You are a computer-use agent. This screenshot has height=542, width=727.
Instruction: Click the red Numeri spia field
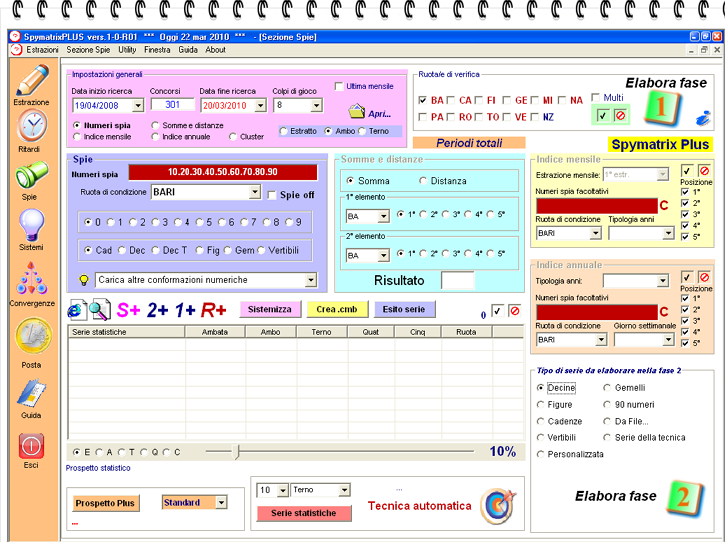(x=223, y=172)
